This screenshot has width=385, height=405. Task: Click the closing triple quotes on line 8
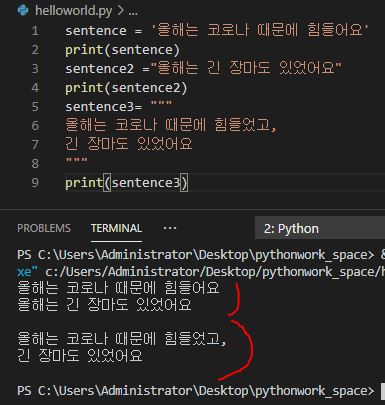[x=76, y=161]
